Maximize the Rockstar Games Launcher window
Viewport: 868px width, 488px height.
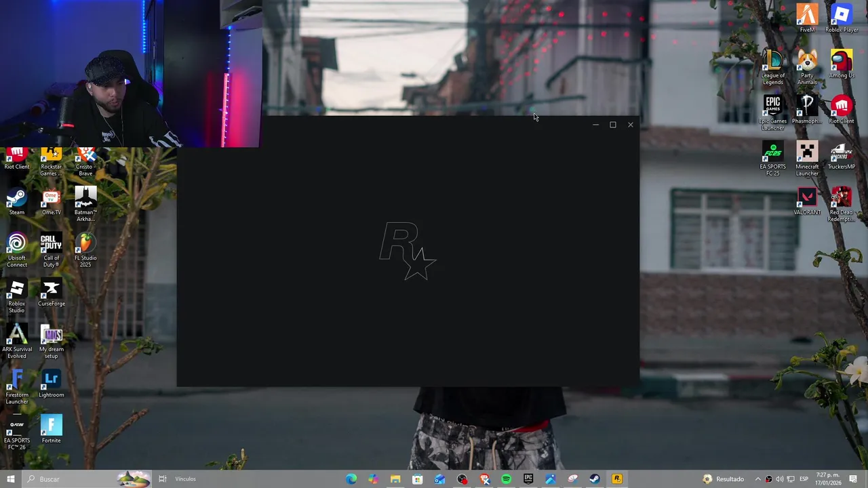tap(613, 125)
